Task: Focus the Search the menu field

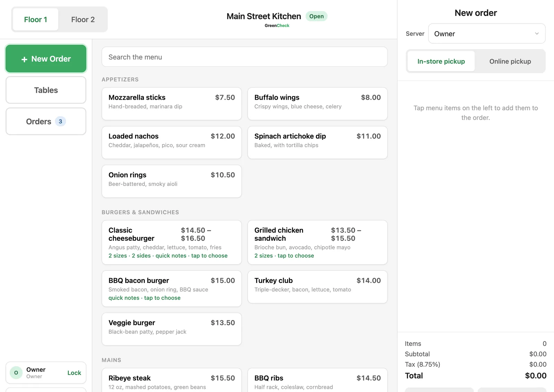Action: coord(244,57)
